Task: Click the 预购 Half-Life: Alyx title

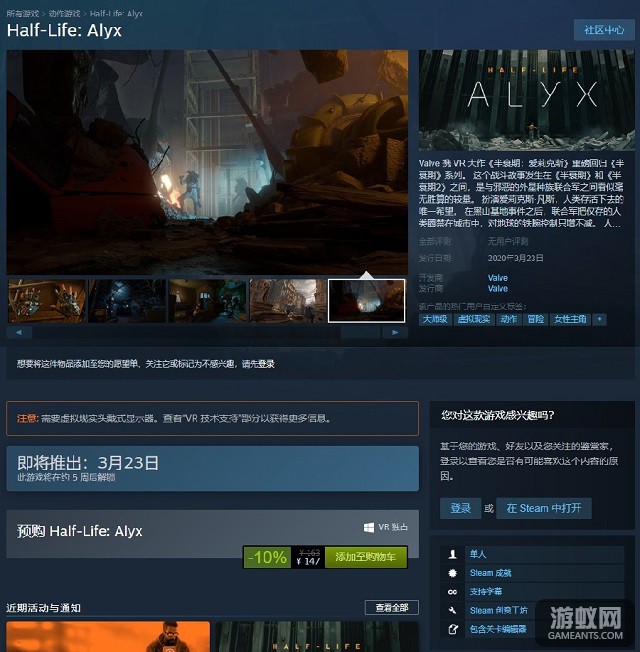Action: tap(79, 531)
